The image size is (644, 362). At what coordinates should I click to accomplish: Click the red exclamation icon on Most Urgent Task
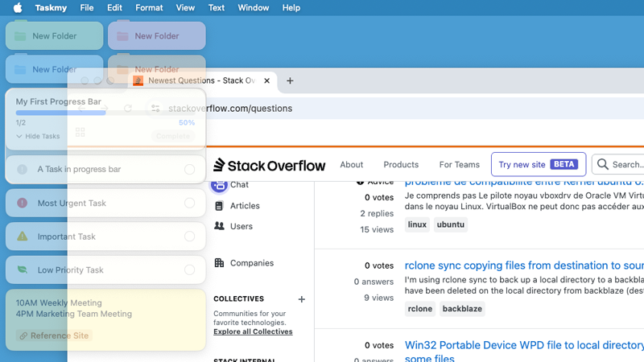[23, 203]
